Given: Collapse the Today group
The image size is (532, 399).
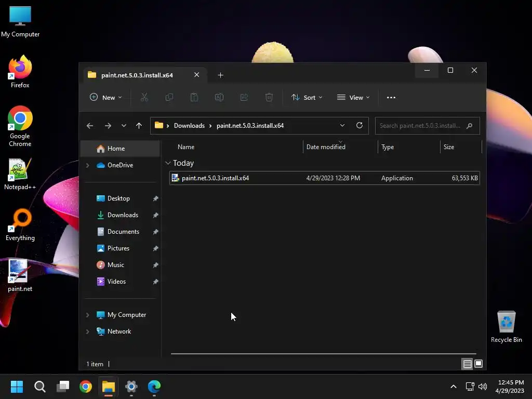Looking at the screenshot, I should click(x=168, y=163).
